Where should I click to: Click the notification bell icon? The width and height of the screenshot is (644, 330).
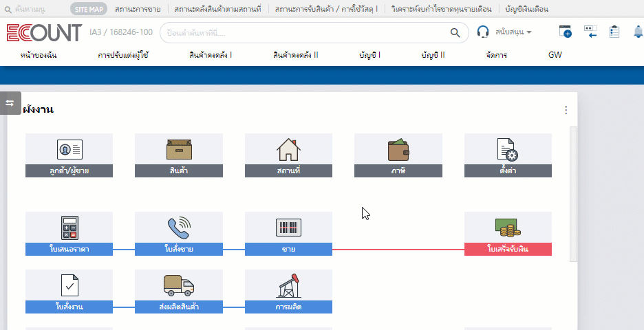coord(638,32)
